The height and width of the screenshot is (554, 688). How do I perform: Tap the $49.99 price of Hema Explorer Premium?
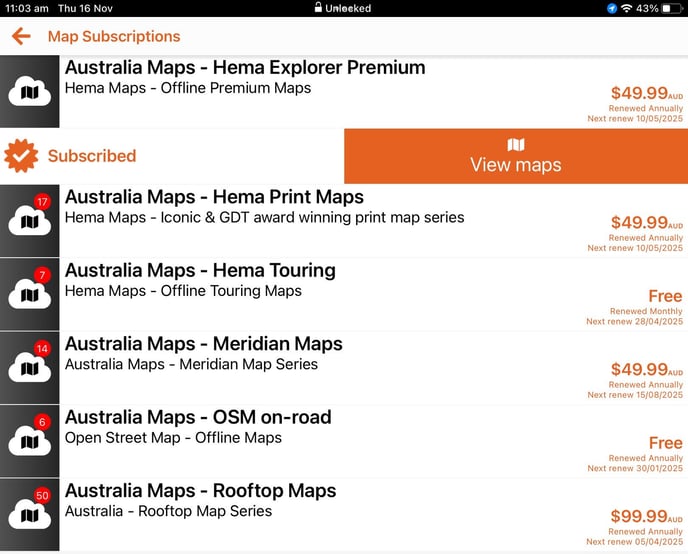click(647, 93)
